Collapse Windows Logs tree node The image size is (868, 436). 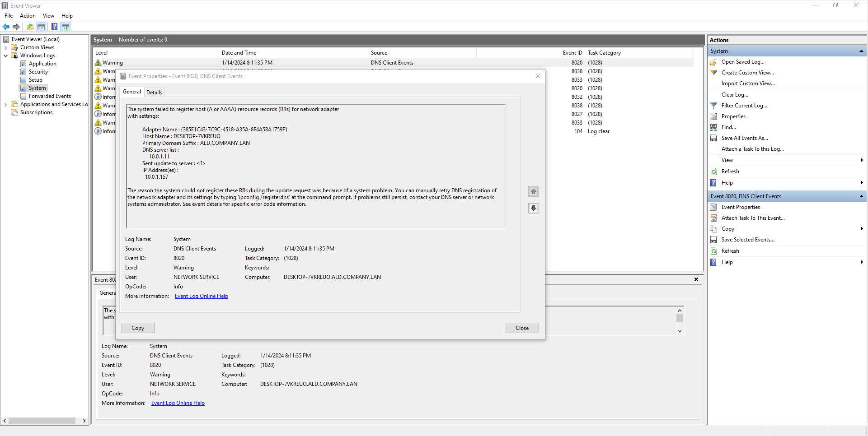[5, 56]
